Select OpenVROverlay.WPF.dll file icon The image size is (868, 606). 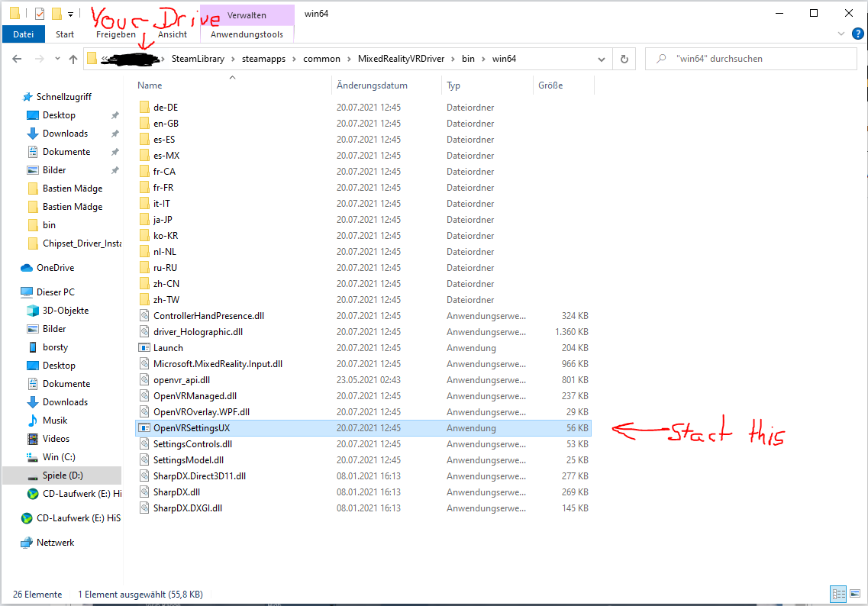(144, 412)
